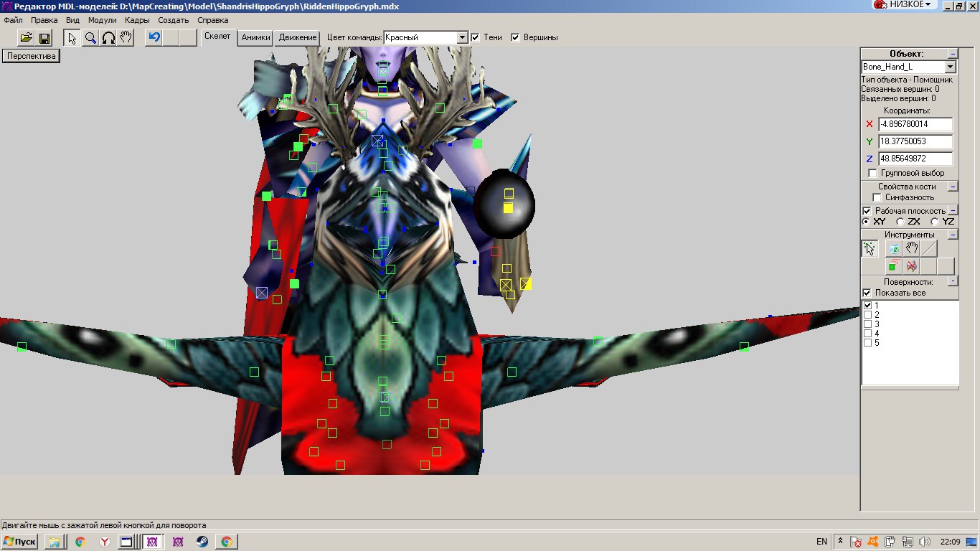Check surface 4 in the surfaces list

coord(868,334)
